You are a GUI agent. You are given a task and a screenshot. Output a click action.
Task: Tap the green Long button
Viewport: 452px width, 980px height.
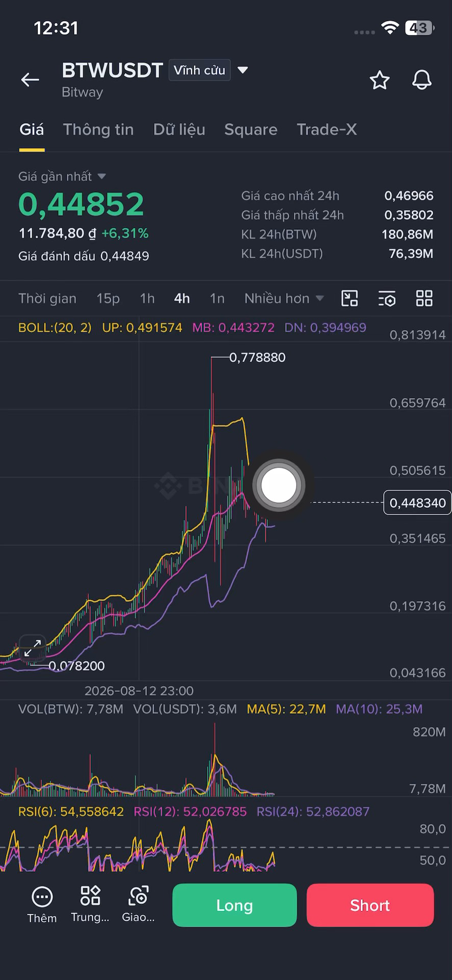[235, 905]
